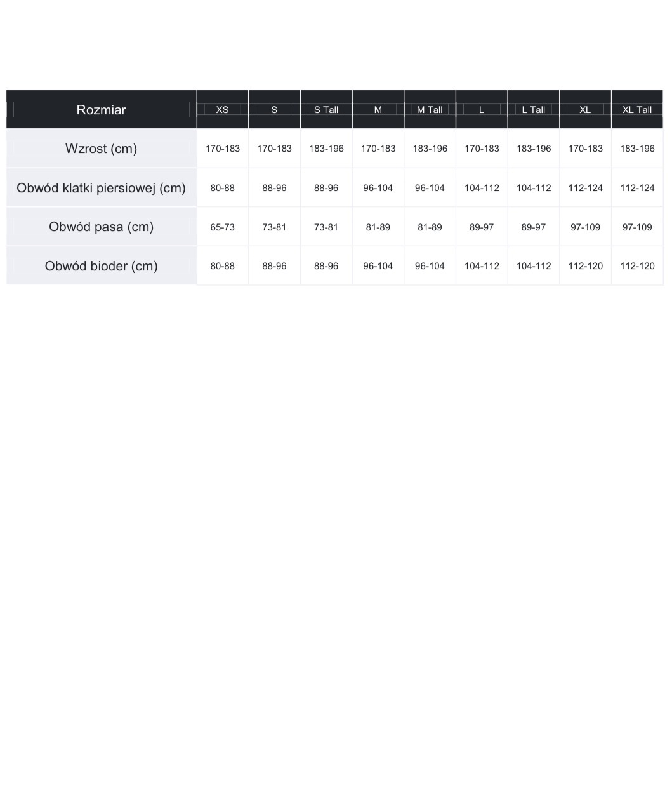Click the XS height cell 170-183
The image size is (672, 786).
tap(223, 149)
